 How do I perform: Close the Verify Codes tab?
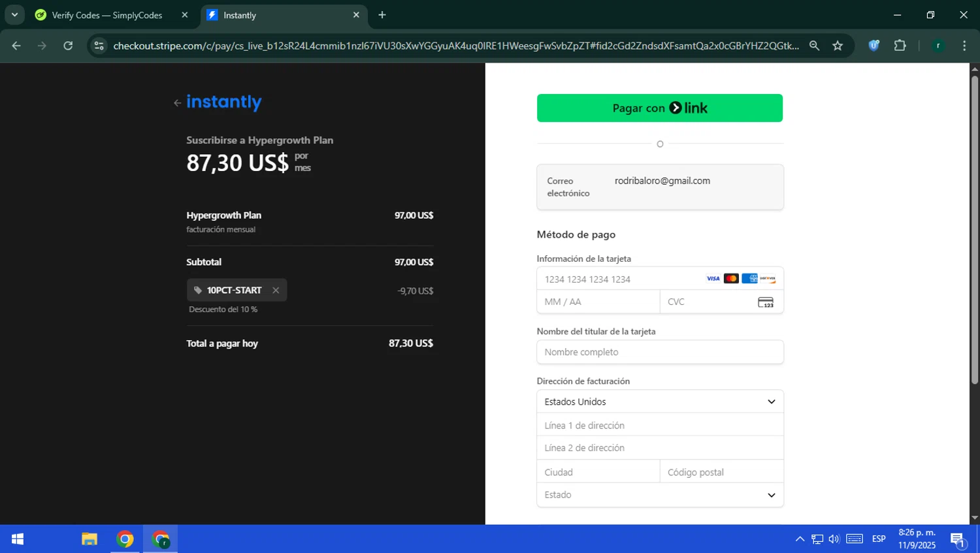185,15
